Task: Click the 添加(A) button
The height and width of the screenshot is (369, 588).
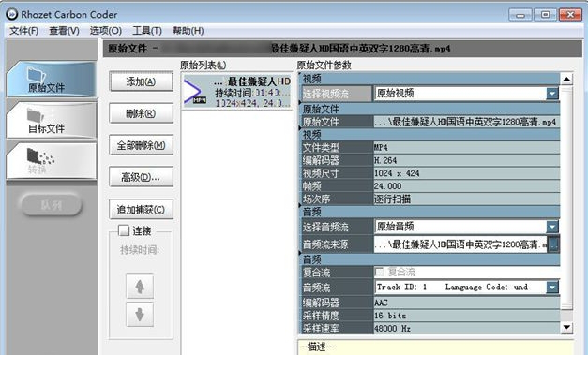Action: [x=141, y=81]
